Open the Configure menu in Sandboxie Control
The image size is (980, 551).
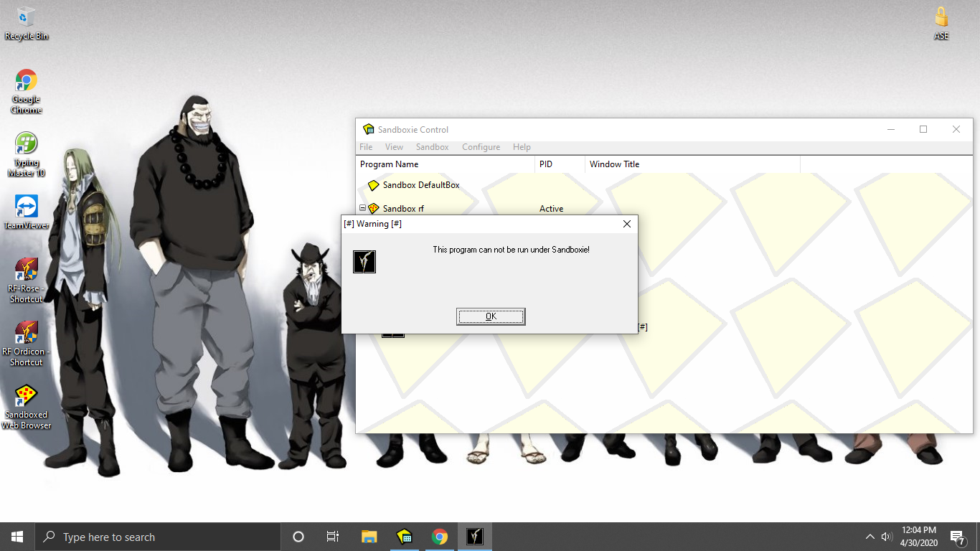[481, 147]
